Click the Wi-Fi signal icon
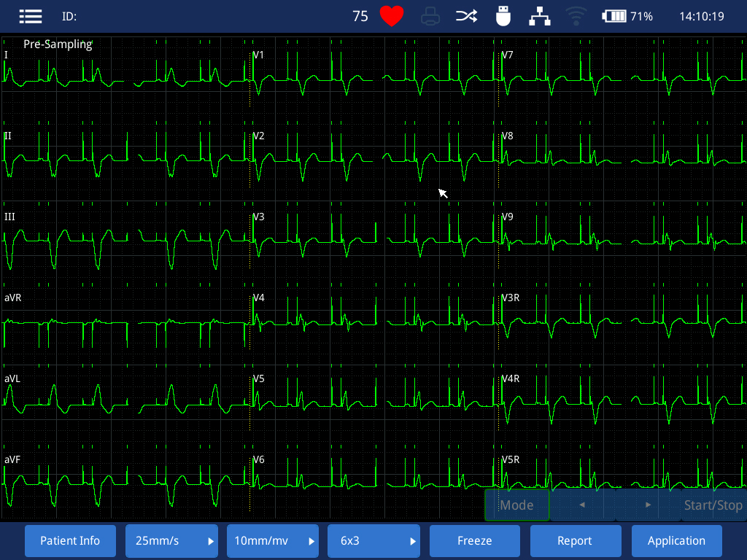The width and height of the screenshot is (747, 560). click(x=576, y=16)
